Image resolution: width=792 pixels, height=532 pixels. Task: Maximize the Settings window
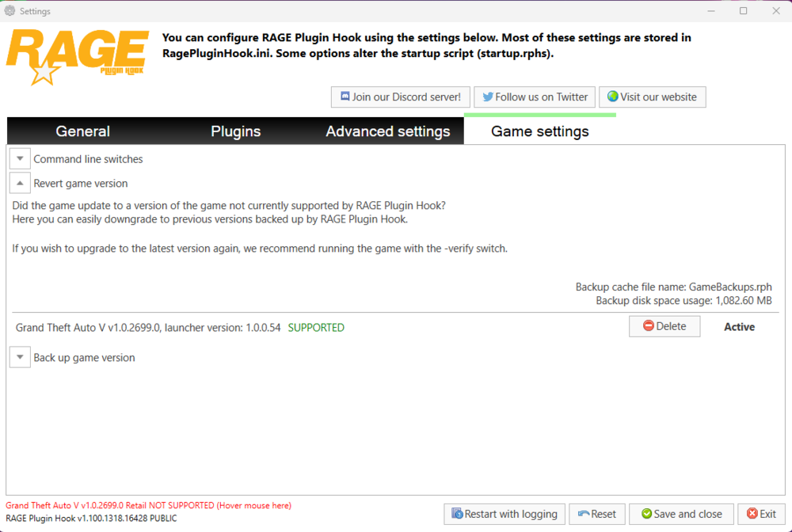(744, 10)
